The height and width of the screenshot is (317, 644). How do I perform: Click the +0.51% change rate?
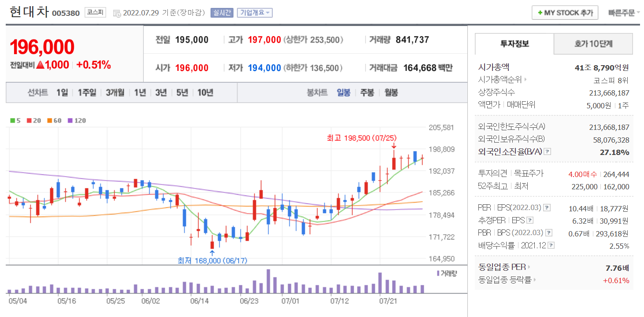tap(93, 65)
